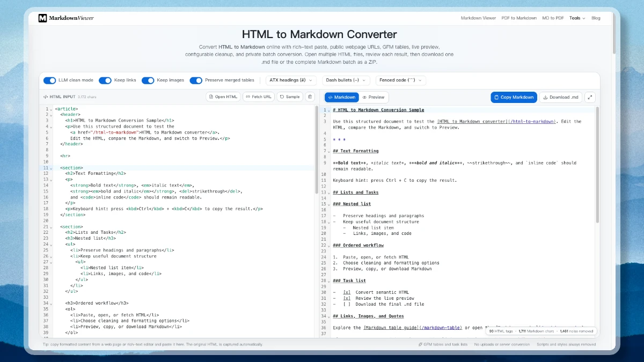Click "<hr>" line in HTML input
Viewport: 644px width, 362px height.
(65, 156)
